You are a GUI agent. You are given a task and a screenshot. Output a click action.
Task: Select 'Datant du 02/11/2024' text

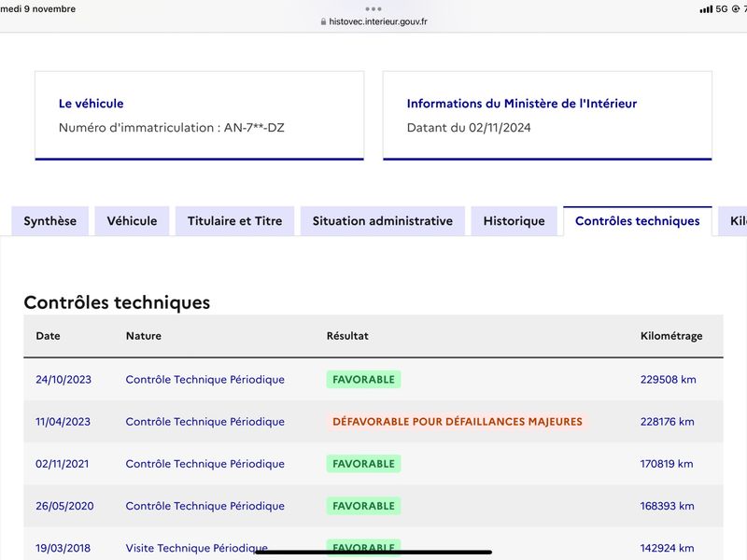[x=469, y=128]
